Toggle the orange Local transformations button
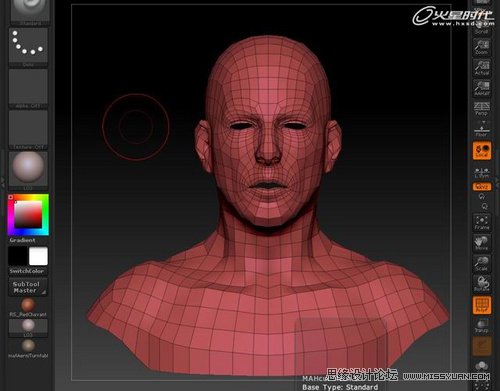 (482, 151)
